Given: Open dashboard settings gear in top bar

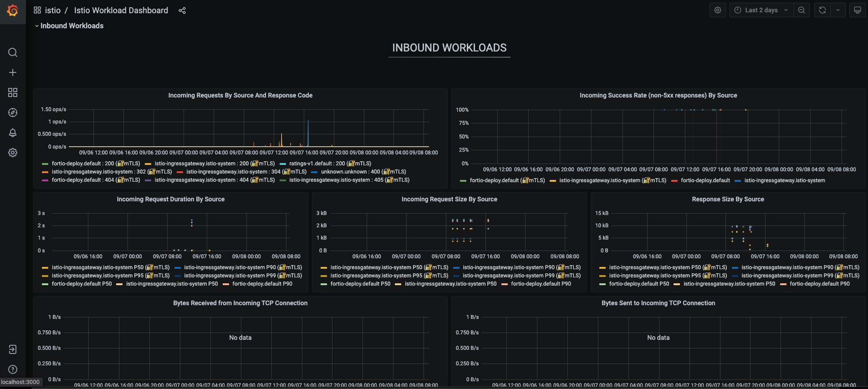Looking at the screenshot, I should pyautogui.click(x=717, y=10).
